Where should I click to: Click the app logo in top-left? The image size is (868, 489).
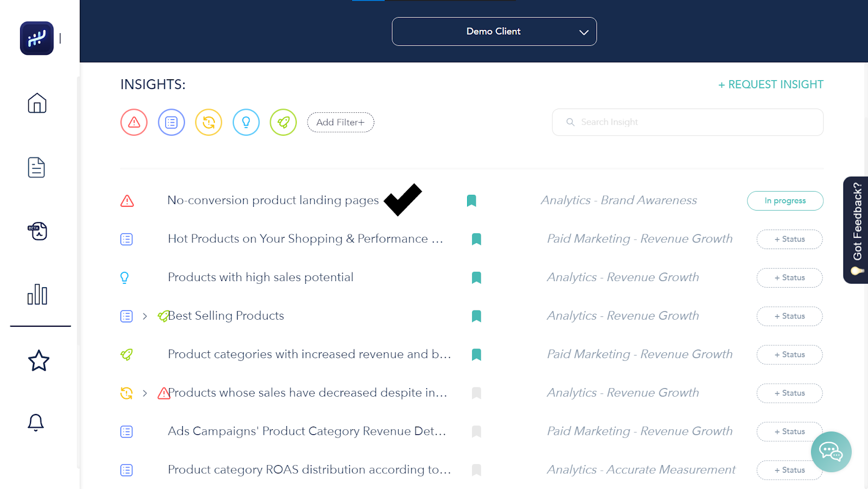(x=37, y=39)
